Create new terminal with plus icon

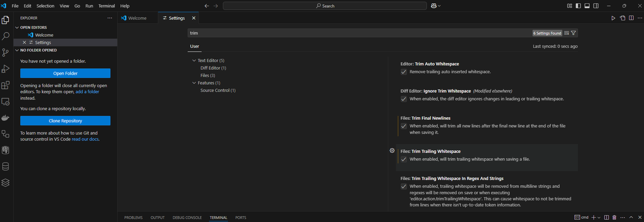coord(593,217)
